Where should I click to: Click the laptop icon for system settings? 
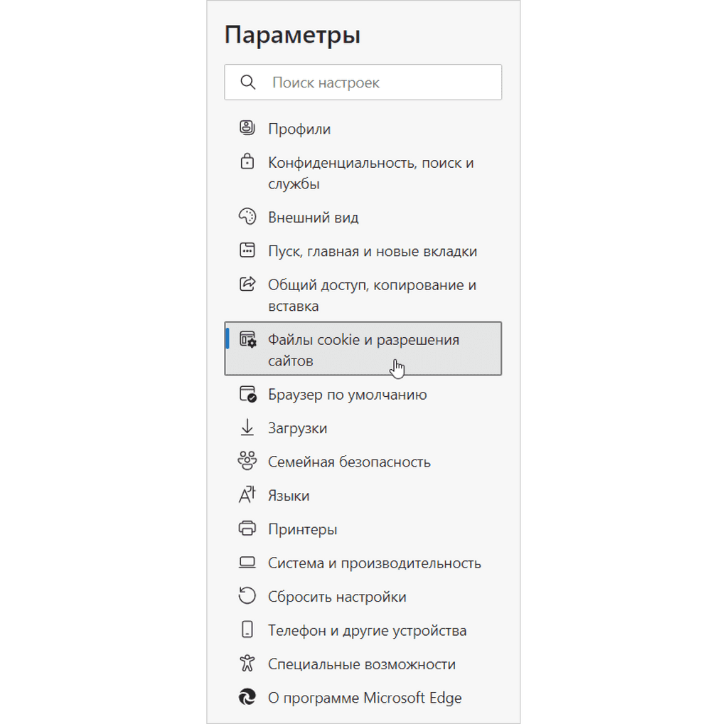tap(247, 563)
